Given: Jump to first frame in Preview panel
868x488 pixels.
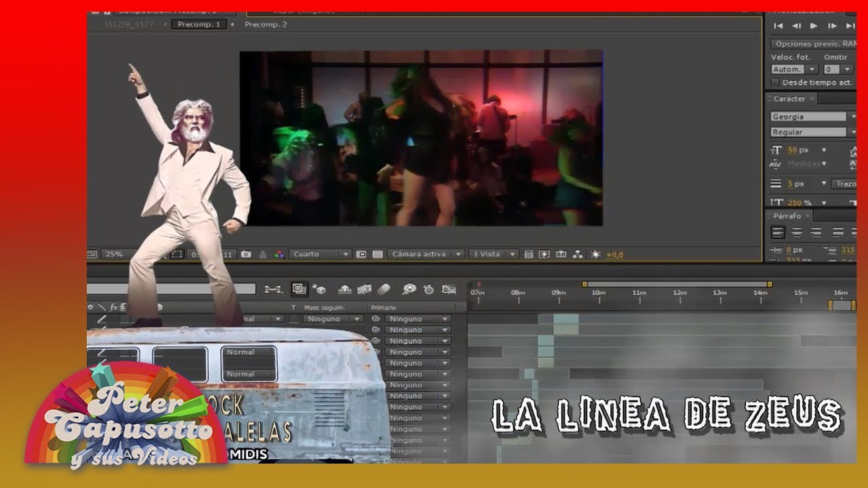Looking at the screenshot, I should (778, 26).
